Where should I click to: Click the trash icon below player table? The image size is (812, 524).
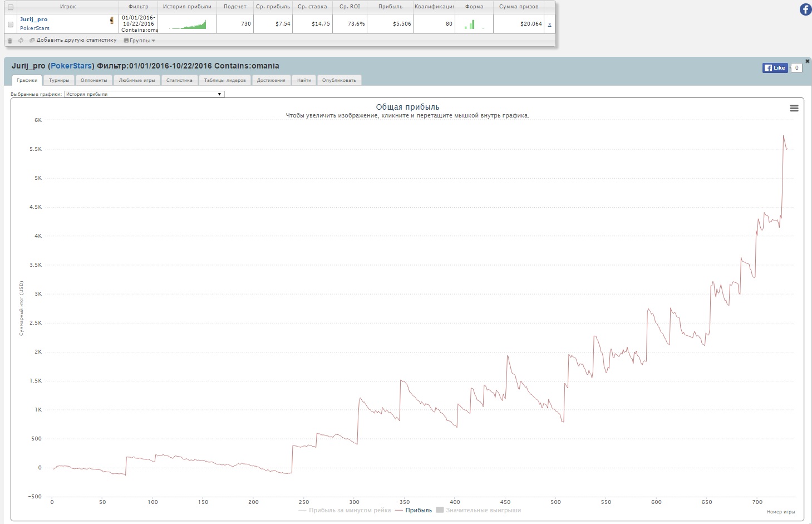coord(10,41)
